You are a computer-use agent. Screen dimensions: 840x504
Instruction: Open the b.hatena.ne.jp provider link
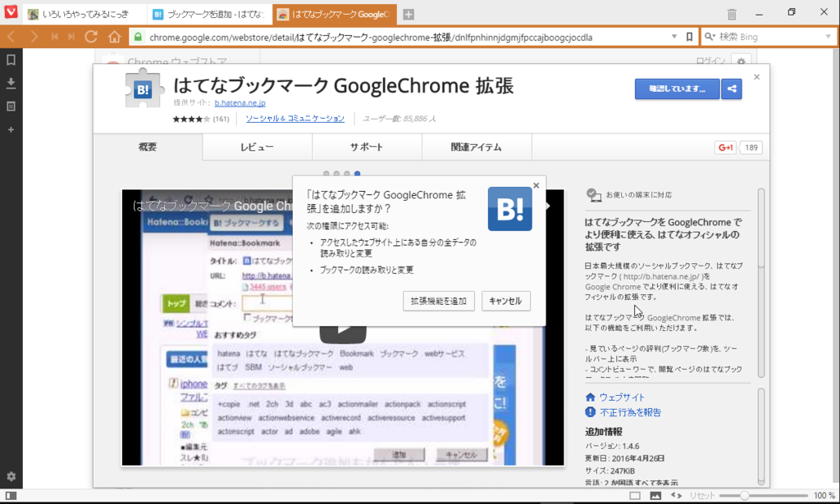tap(240, 102)
